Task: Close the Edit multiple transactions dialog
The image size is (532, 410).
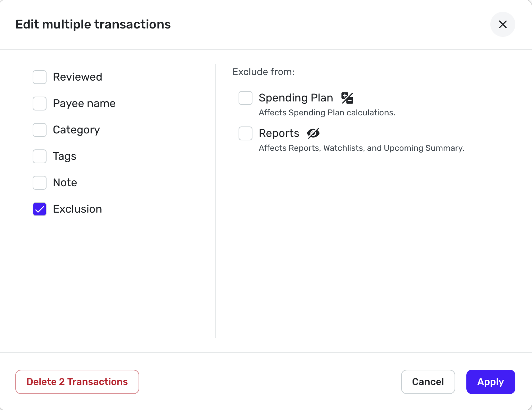Action: click(502, 24)
